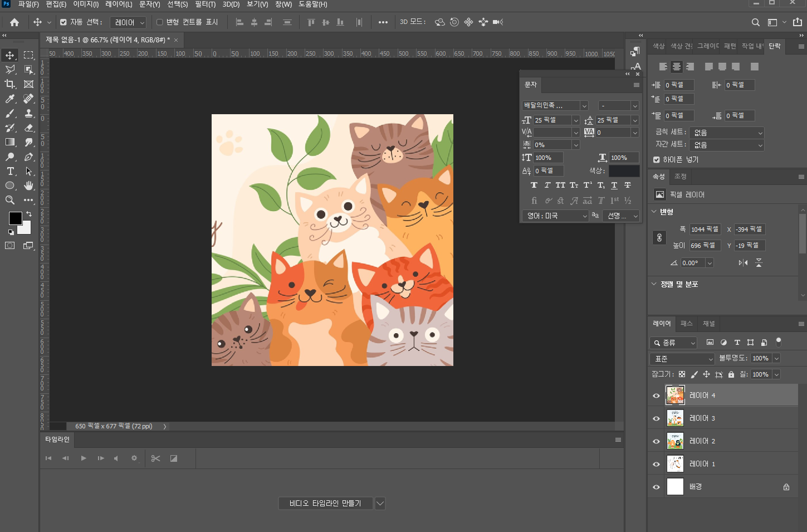Screen dimensions: 807x532
Task: Click the Home icon in options bar
Action: point(14,22)
